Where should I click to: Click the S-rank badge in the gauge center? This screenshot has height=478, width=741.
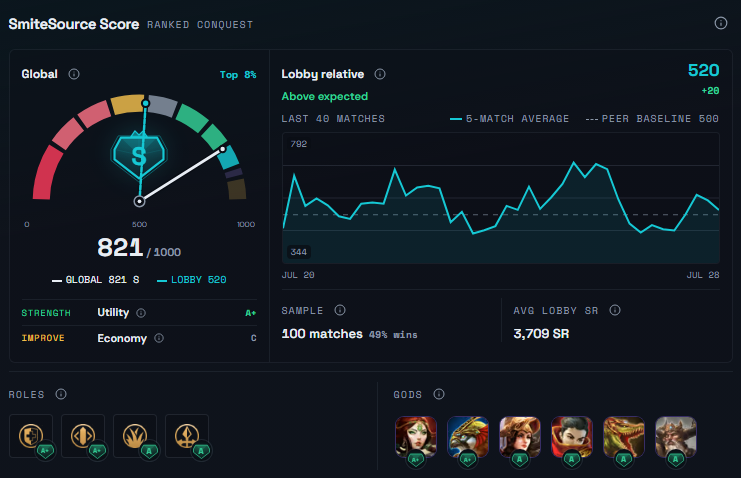139,155
